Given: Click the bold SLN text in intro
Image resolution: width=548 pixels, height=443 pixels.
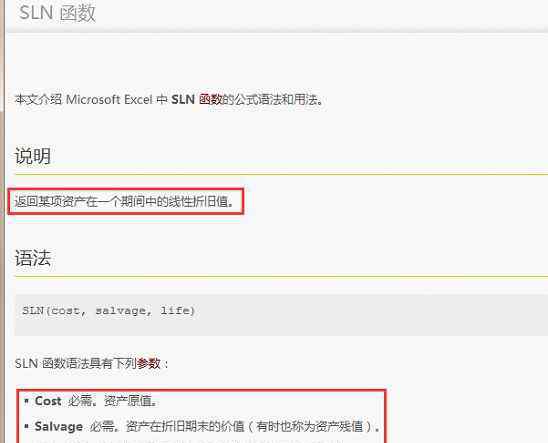Looking at the screenshot, I should click(183, 100).
